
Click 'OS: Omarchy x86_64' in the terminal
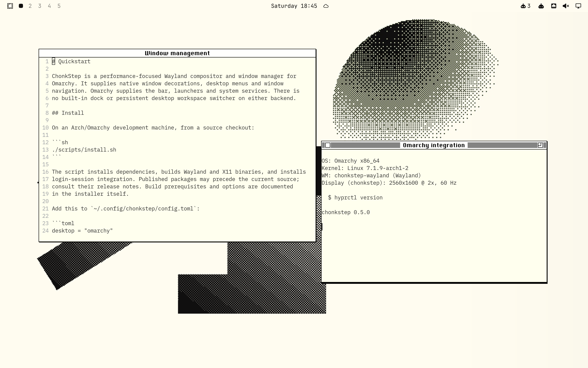350,161
